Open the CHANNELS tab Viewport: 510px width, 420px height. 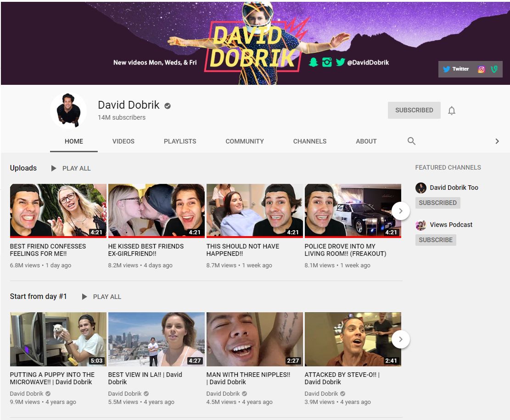pyautogui.click(x=310, y=141)
